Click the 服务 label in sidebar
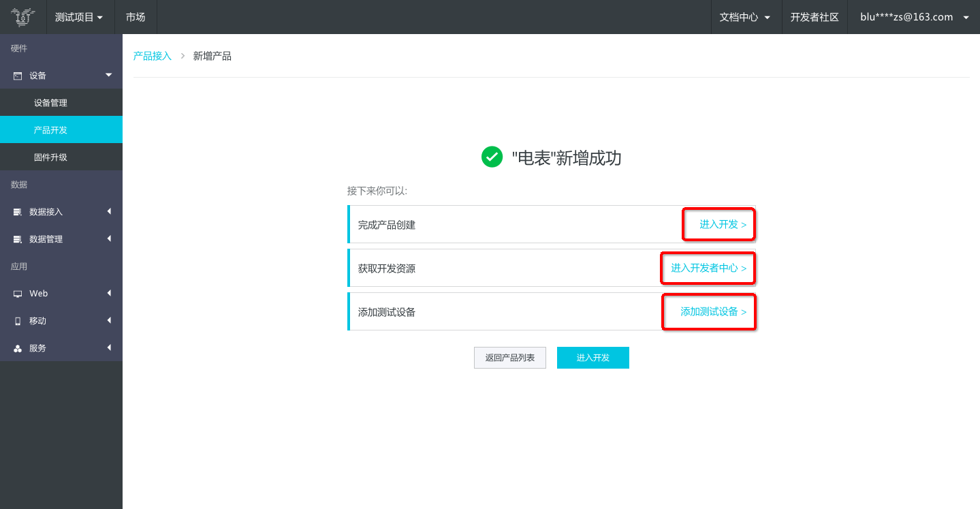 click(37, 348)
